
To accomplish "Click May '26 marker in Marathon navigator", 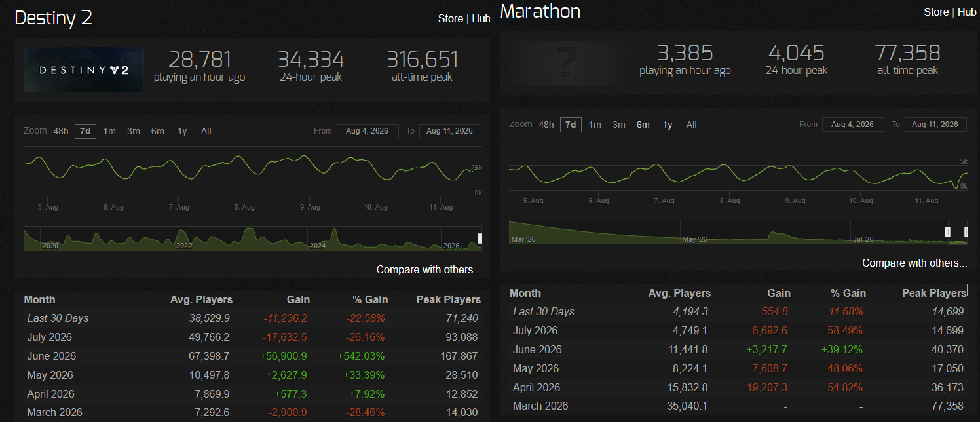I will coord(695,239).
